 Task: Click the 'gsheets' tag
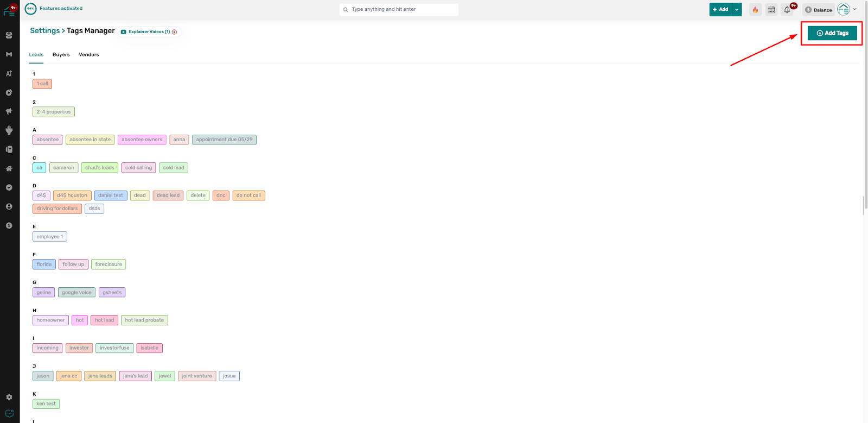tap(112, 293)
